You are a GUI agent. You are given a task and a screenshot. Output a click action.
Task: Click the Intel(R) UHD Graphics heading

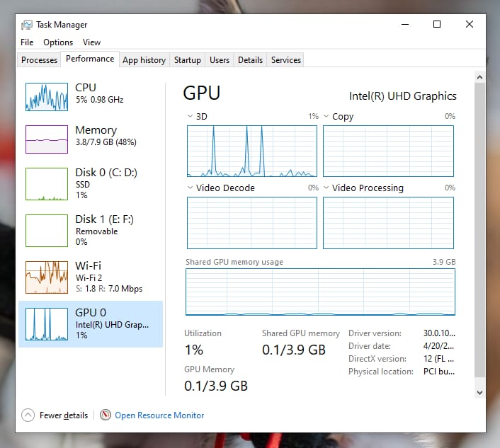coord(402,96)
